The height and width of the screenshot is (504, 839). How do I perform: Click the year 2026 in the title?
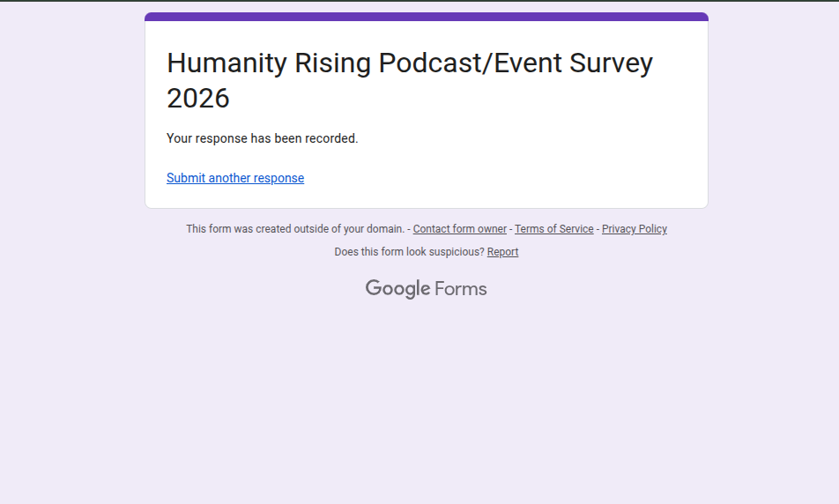(198, 99)
